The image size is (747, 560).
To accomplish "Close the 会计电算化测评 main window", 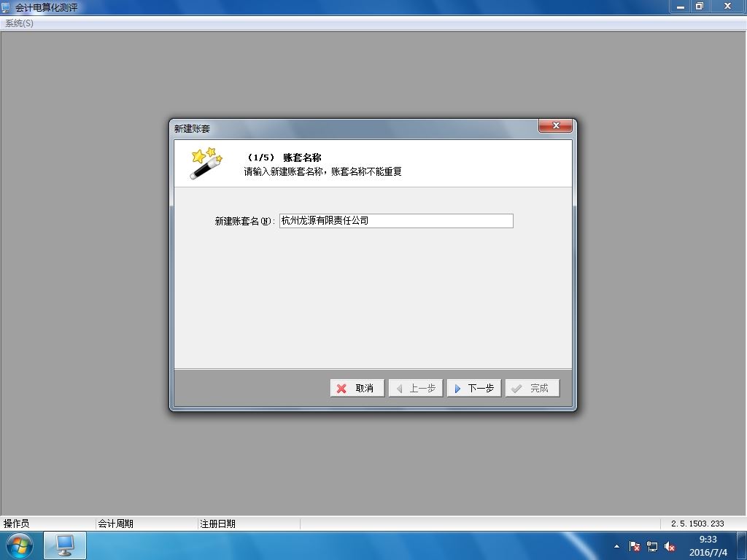I will tap(727, 7).
